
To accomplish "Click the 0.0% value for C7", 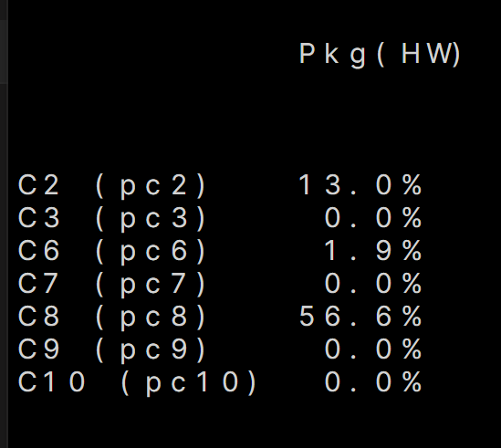I will point(373,283).
